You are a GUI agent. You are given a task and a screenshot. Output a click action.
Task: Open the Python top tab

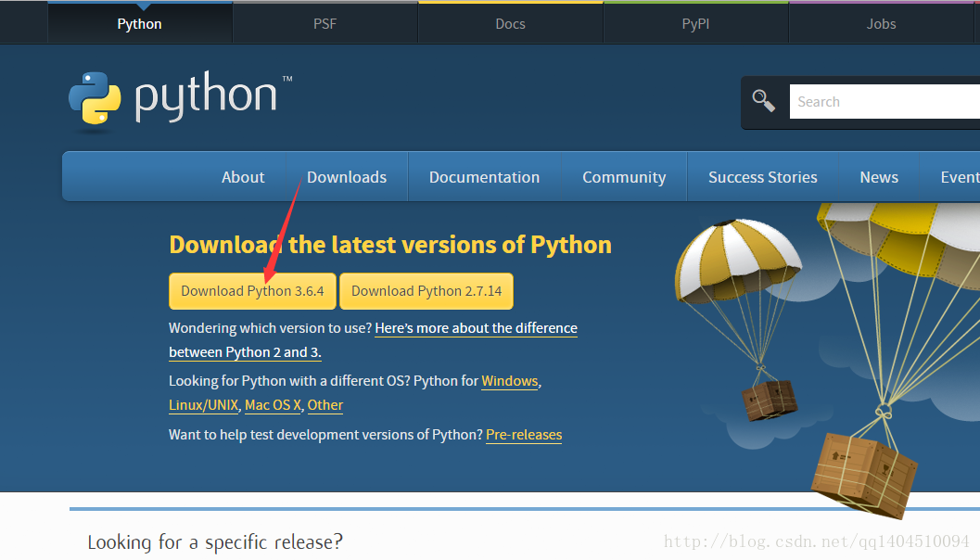(139, 24)
